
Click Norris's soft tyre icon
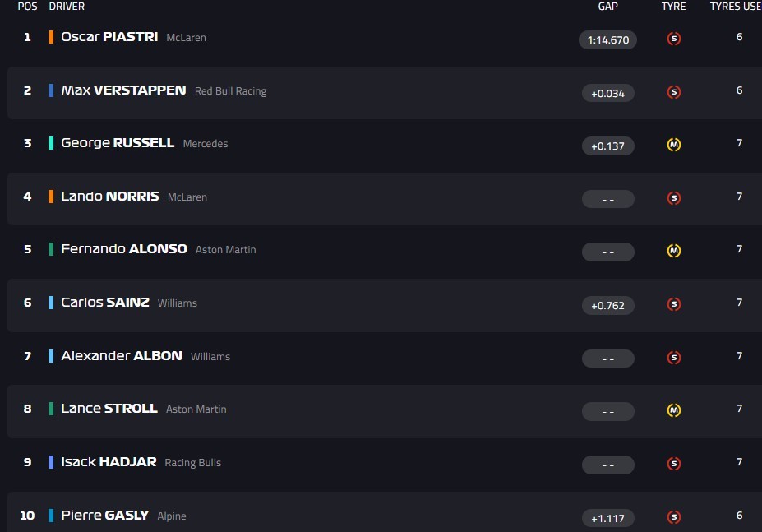(x=674, y=198)
